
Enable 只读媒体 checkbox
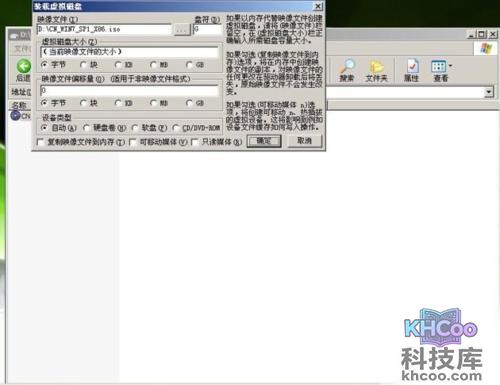194,142
